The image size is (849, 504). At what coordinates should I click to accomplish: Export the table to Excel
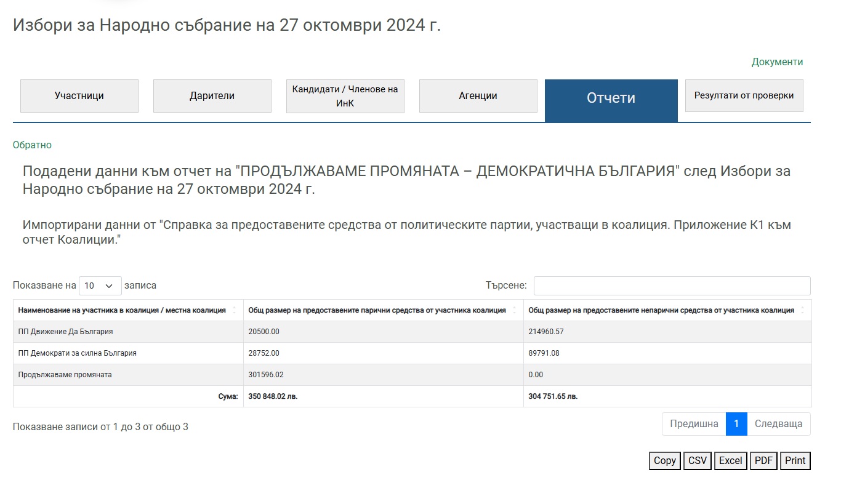[x=730, y=460]
